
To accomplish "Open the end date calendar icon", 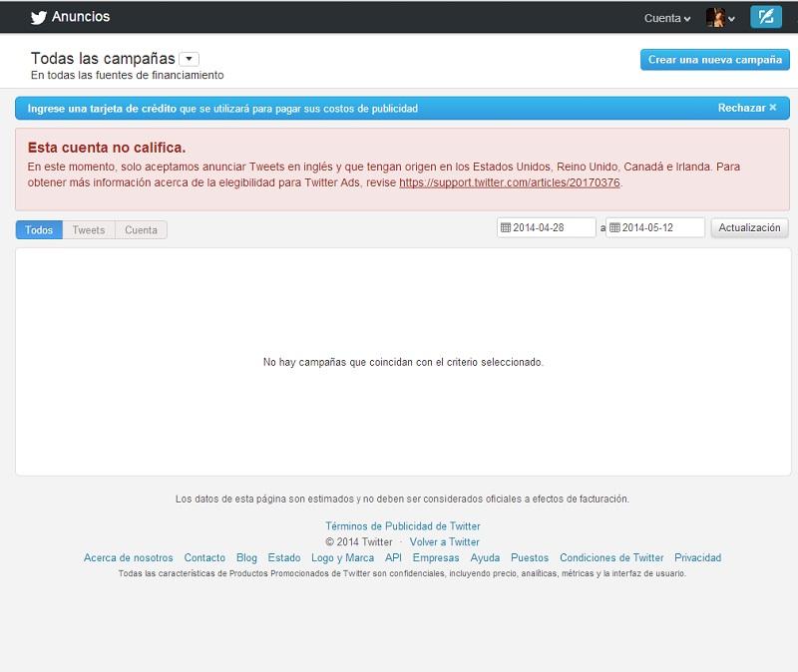I will 615,227.
